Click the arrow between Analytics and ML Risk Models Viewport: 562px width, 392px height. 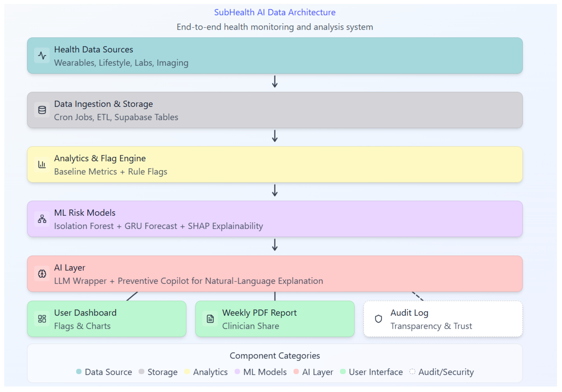tap(275, 191)
